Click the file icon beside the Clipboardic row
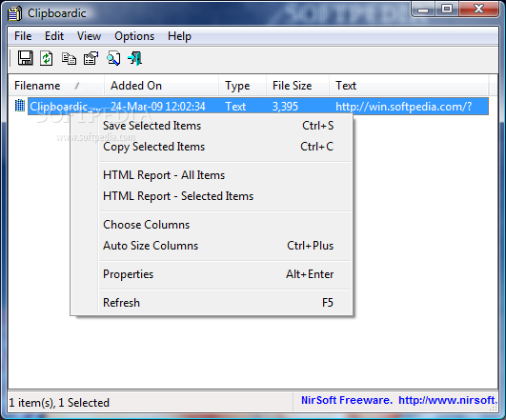506x420 pixels. (x=20, y=106)
